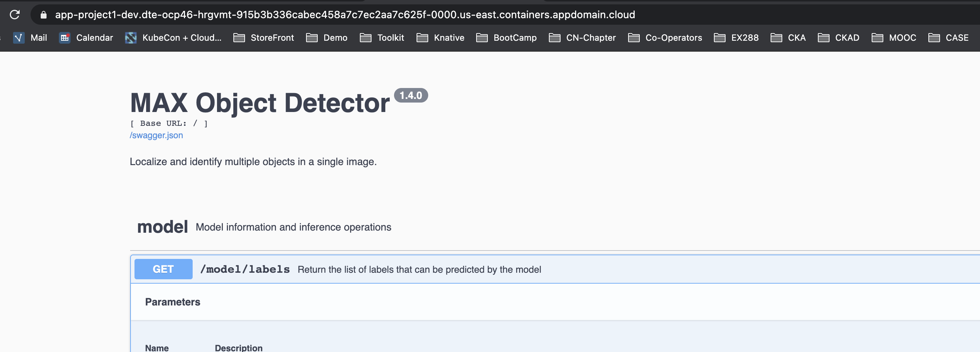Click the blue GET method button

[x=163, y=269]
